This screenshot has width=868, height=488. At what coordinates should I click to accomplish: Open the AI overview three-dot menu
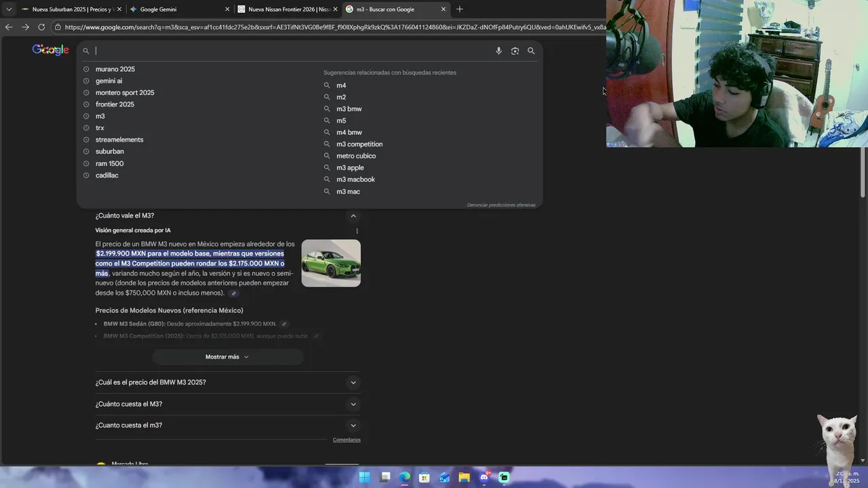(357, 231)
